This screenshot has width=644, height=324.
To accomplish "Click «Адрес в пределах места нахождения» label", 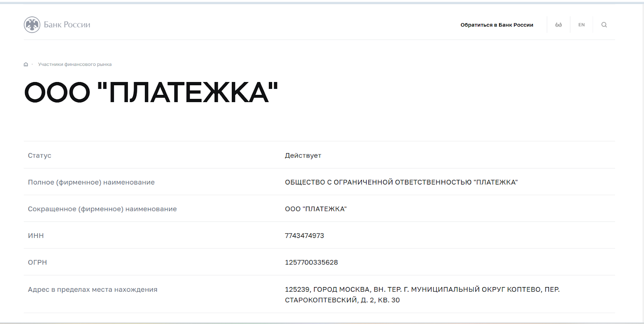I will [x=93, y=289].
